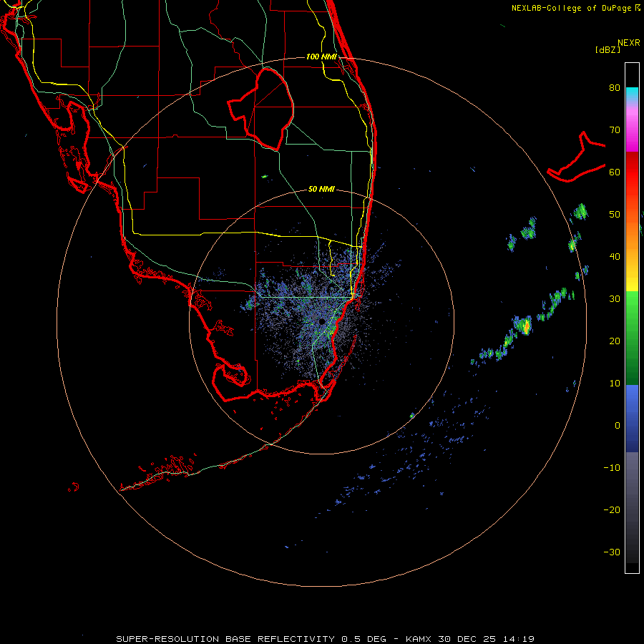Click the 50 value on dBZ scale
644x644 pixels.
point(615,215)
